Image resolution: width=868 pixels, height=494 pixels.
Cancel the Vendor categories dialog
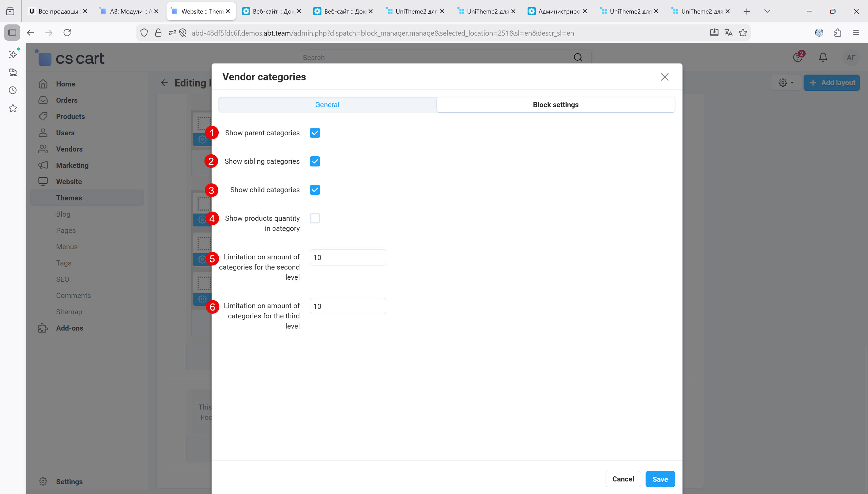coord(623,479)
